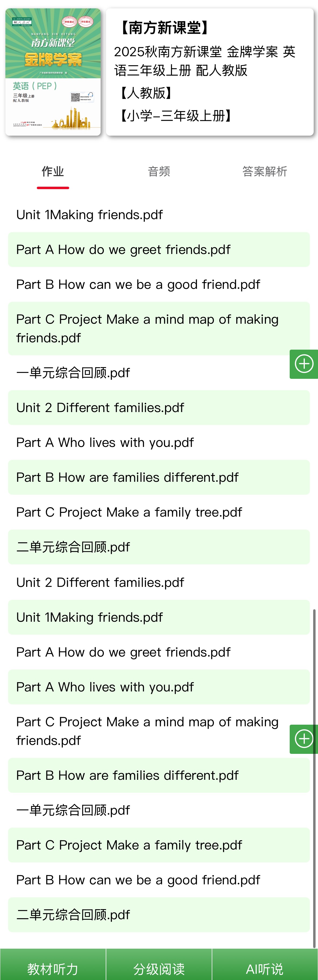Screen dimensions: 318x980
Task: Launch AI听说 from the bottom bar
Action: (265, 968)
